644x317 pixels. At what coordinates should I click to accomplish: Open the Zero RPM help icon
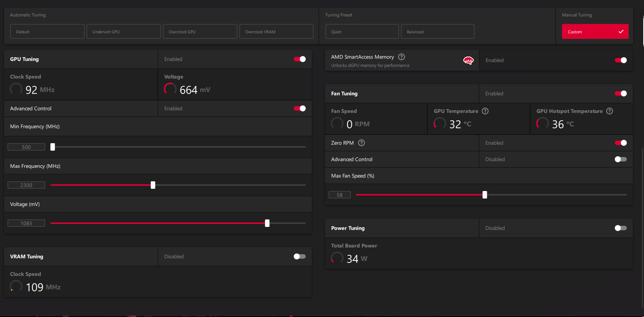tap(361, 143)
